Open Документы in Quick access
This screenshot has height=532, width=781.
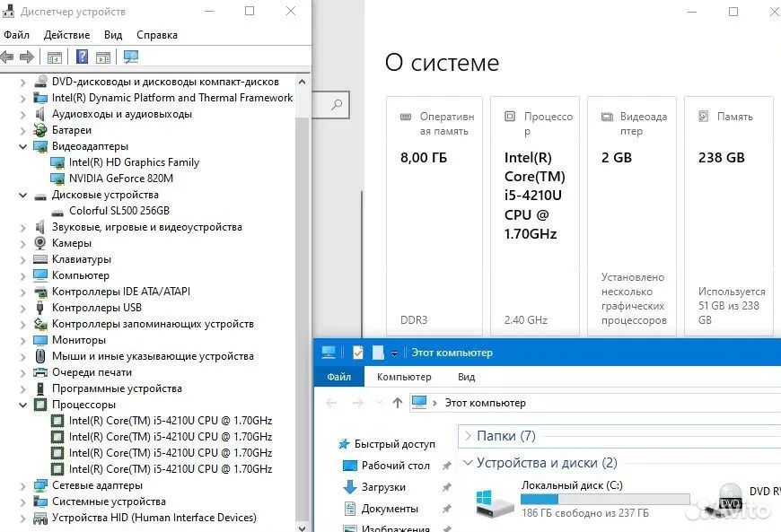point(390,509)
